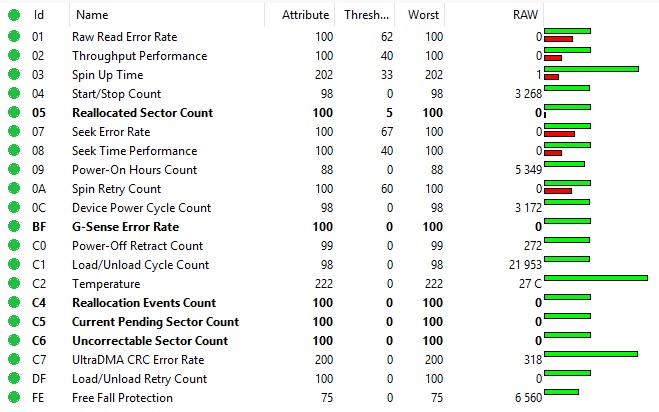Click green status dot for Temperature row
The height and width of the screenshot is (412, 659).
(13, 284)
